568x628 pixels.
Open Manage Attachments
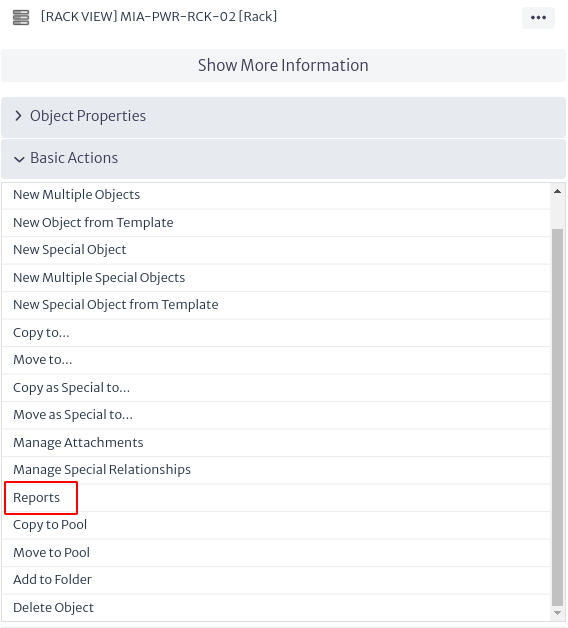point(276,443)
